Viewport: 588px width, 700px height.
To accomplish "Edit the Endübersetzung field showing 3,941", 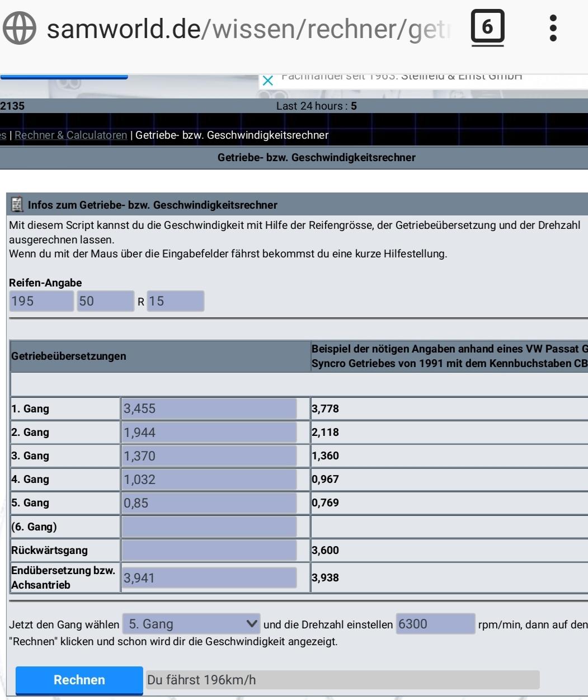I will click(x=209, y=578).
